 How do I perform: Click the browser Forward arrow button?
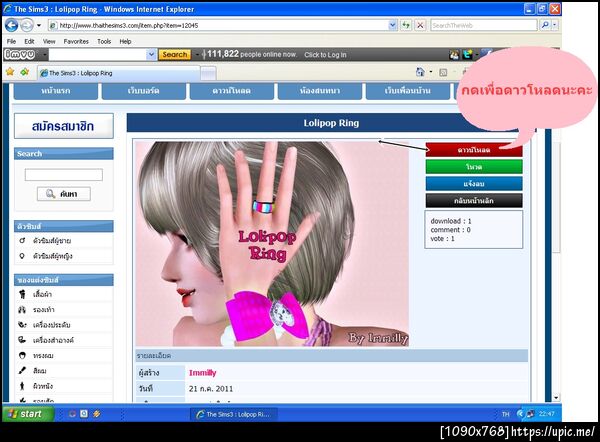point(26,26)
